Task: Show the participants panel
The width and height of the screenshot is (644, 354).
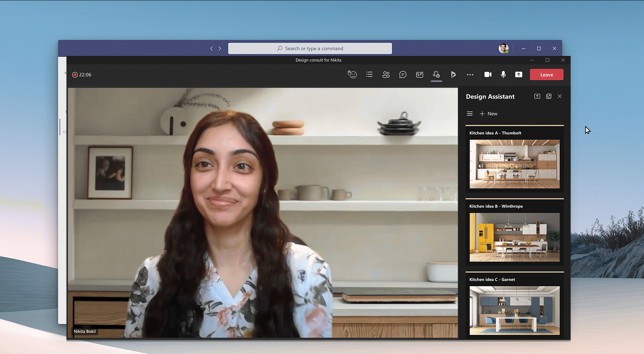Action: tap(386, 75)
